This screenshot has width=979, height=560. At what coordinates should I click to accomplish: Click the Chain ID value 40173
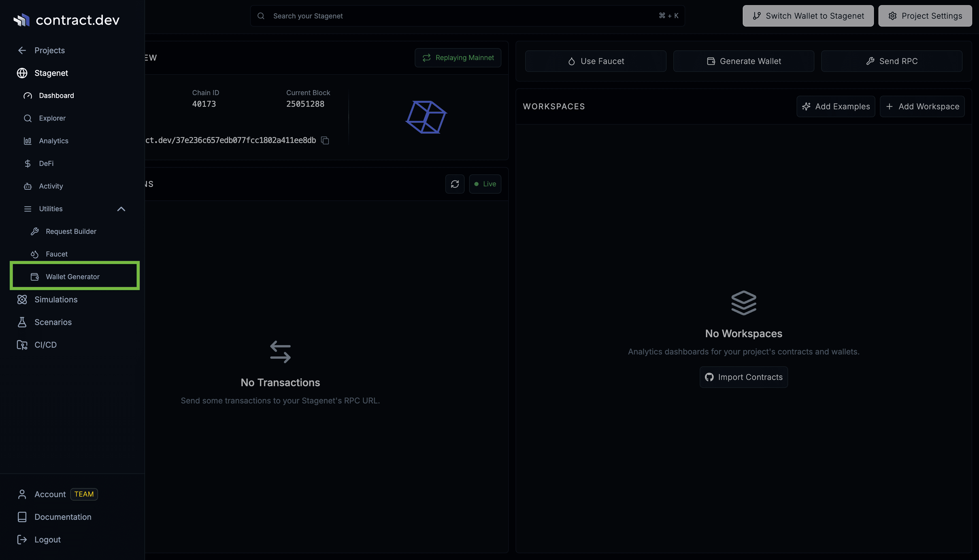204,104
